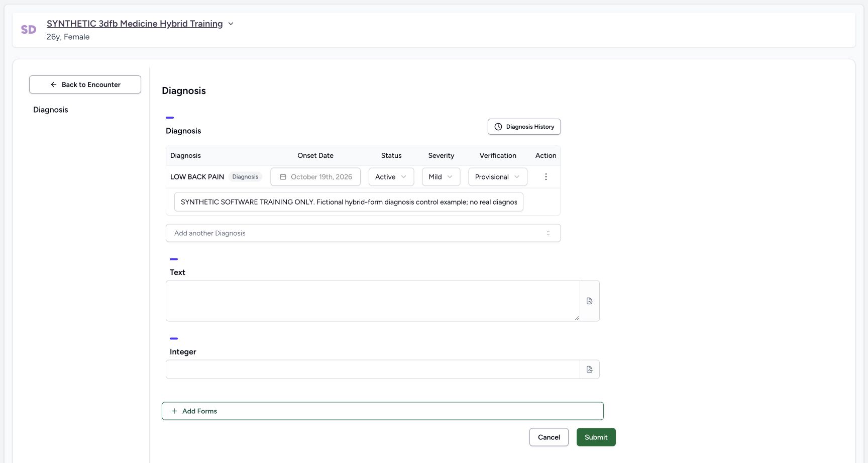Image resolution: width=868 pixels, height=463 pixels.
Task: Click the Integer input field
Action: (373, 369)
